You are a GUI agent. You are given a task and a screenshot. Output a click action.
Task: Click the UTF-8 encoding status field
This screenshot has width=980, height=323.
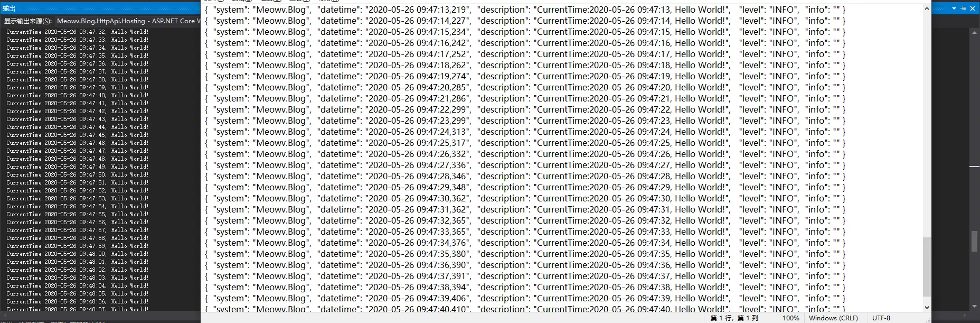point(881,318)
